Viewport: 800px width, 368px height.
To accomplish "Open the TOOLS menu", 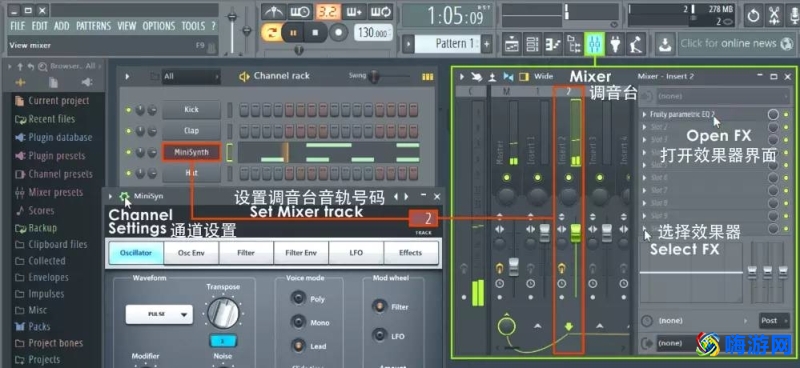I will pos(193,26).
